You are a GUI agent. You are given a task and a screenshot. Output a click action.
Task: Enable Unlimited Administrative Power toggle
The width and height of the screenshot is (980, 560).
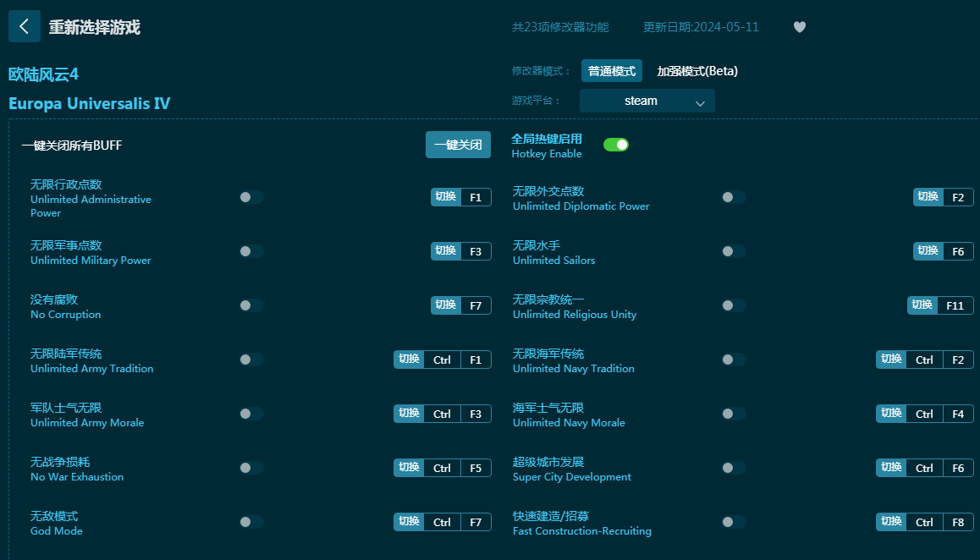pyautogui.click(x=251, y=197)
